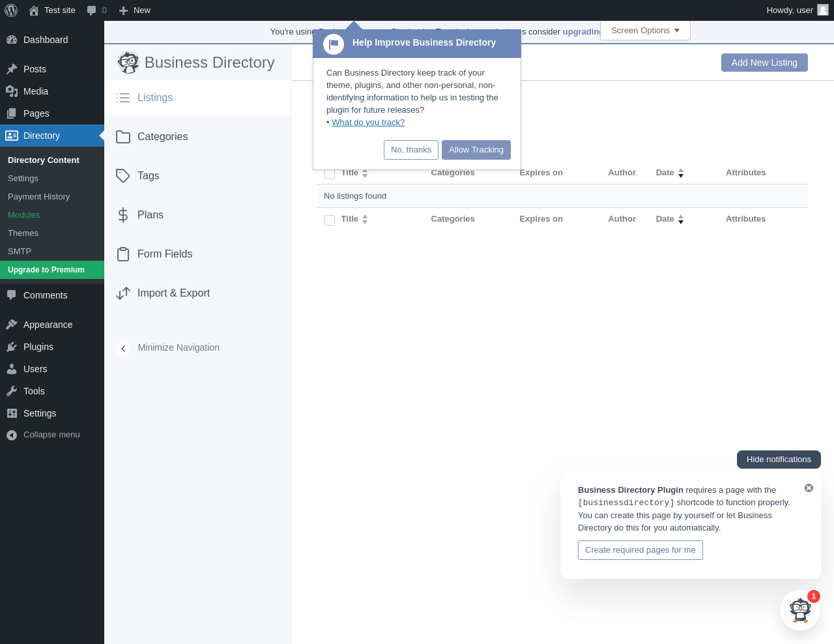The image size is (834, 644).
Task: Open the comments bubble in admin bar
Action: (96, 10)
